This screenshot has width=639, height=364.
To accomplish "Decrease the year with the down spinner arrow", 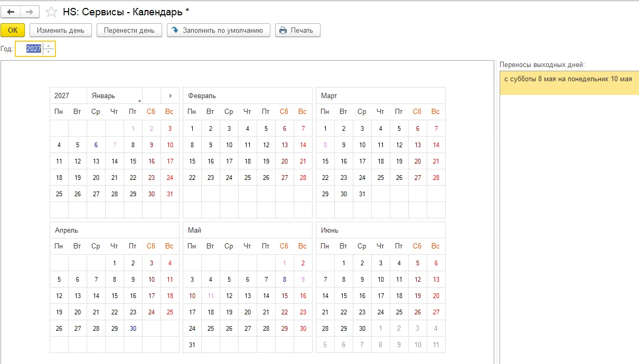I will (49, 52).
